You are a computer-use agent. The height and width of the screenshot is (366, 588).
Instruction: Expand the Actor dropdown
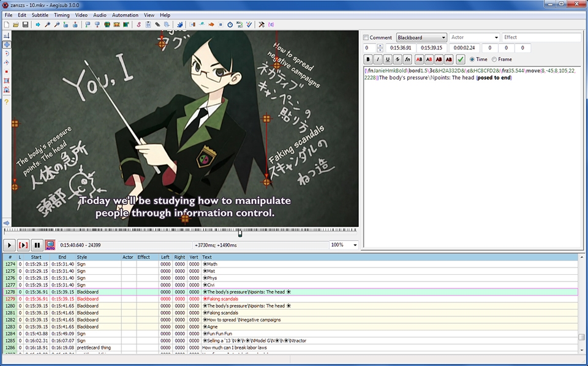coord(474,37)
